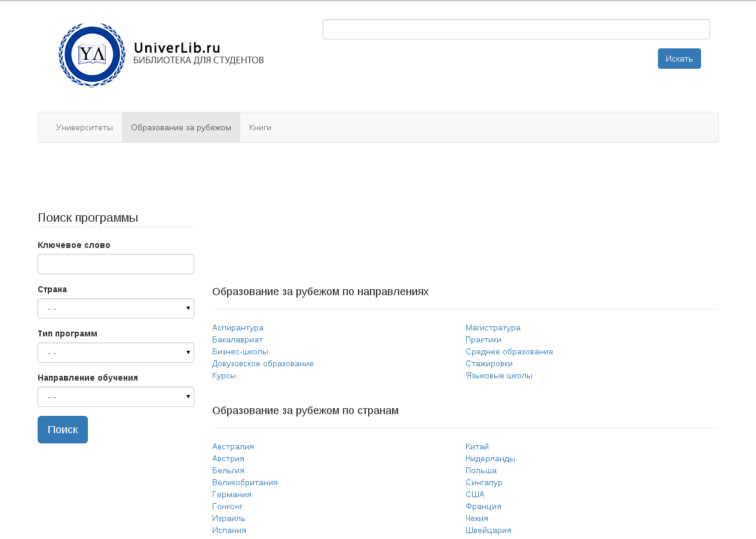Select the Чехия country link

coord(477,518)
